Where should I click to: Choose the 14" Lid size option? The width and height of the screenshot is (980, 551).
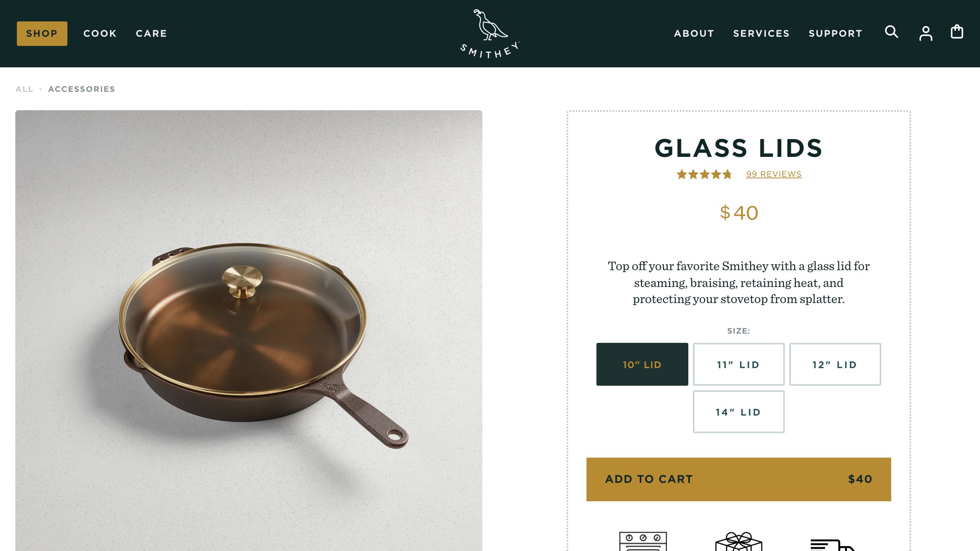[738, 412]
